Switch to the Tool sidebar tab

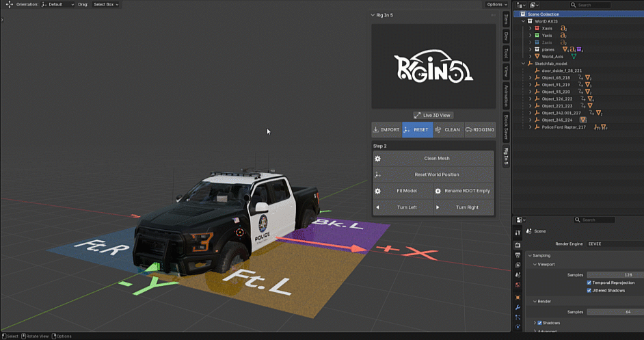point(506,53)
